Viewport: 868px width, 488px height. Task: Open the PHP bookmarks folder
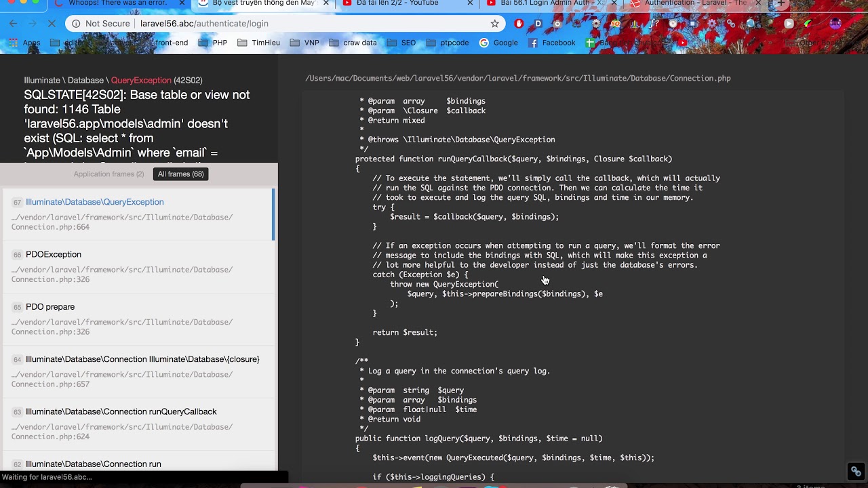coord(213,43)
